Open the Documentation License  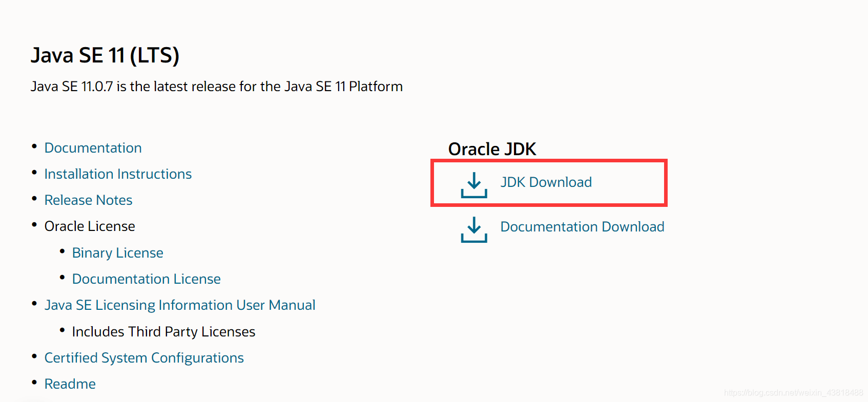pos(147,279)
